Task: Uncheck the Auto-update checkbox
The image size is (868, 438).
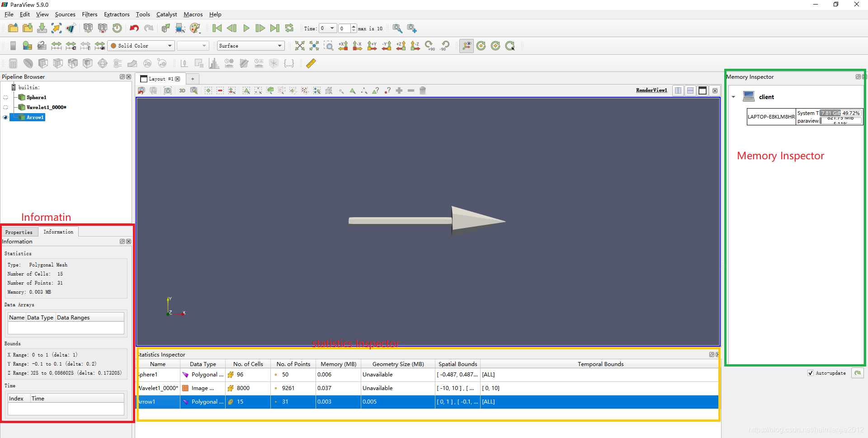Action: point(811,373)
